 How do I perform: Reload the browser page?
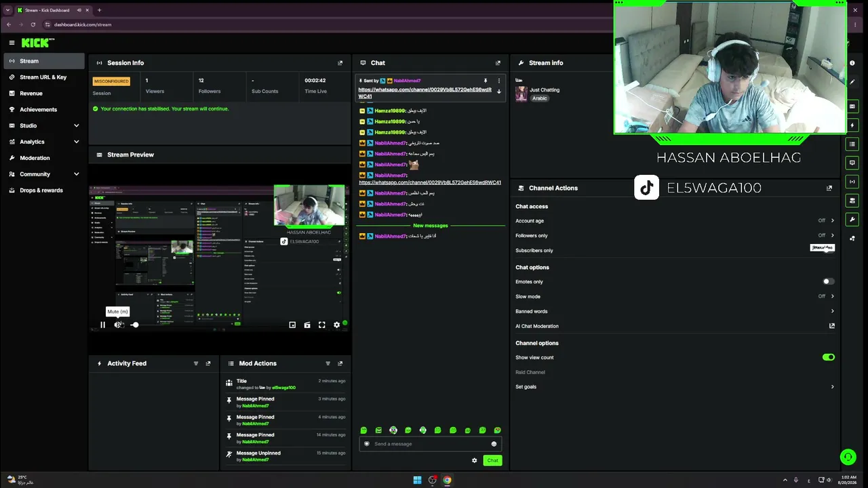(x=33, y=24)
